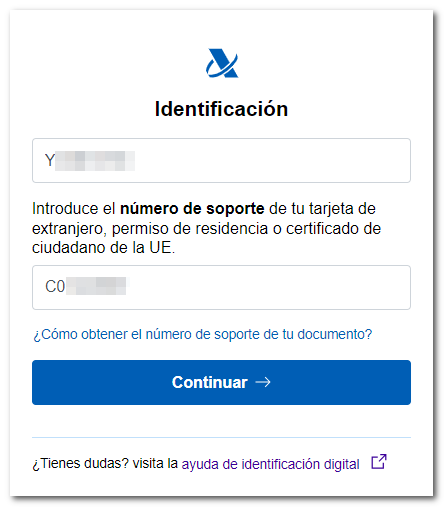Image resolution: width=444 pixels, height=507 pixels.
Task: Click the Agencia Tributaria logo icon
Action: (222, 63)
